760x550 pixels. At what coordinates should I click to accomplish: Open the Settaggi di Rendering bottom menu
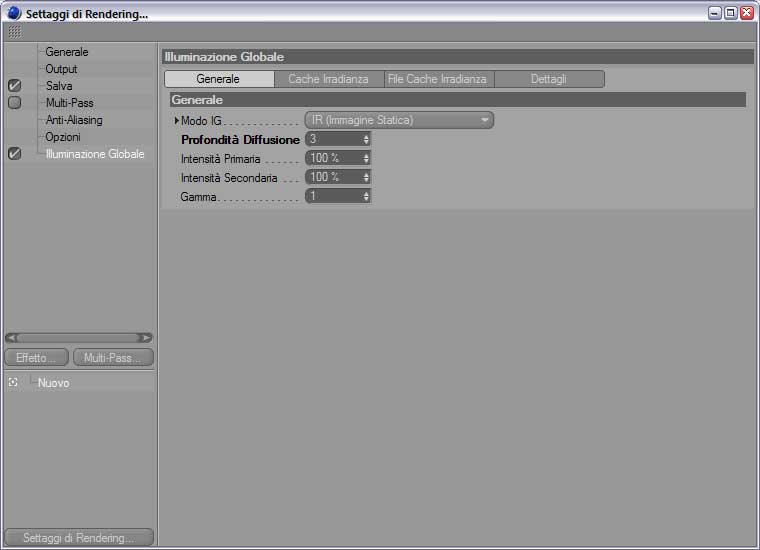[x=79, y=537]
